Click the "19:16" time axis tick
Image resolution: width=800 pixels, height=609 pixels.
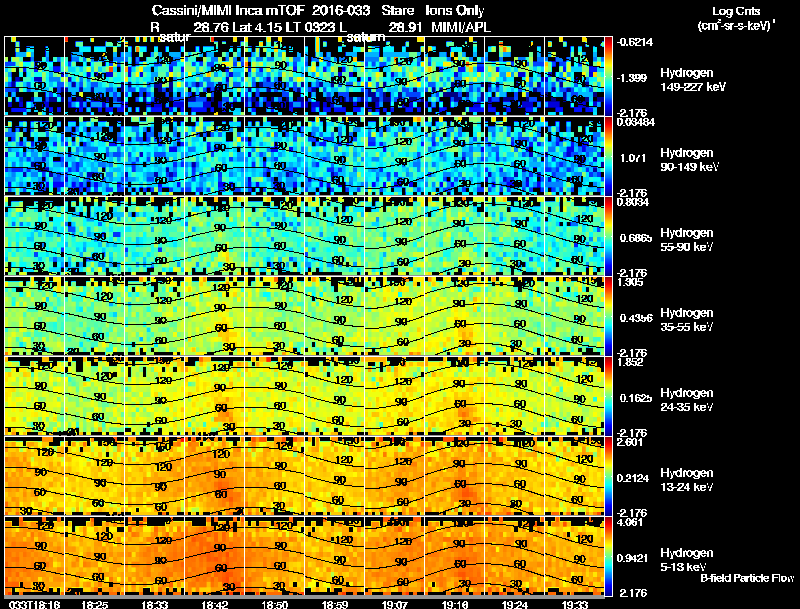(455, 604)
